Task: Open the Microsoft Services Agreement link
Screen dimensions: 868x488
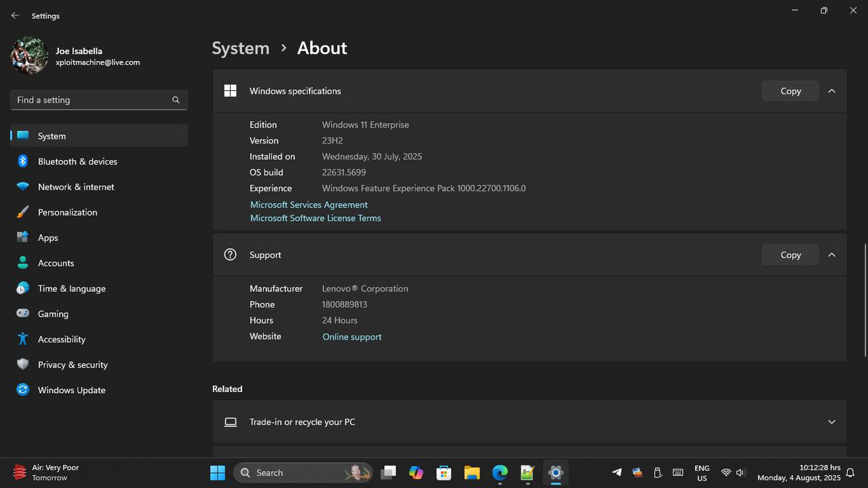Action: [x=309, y=205]
